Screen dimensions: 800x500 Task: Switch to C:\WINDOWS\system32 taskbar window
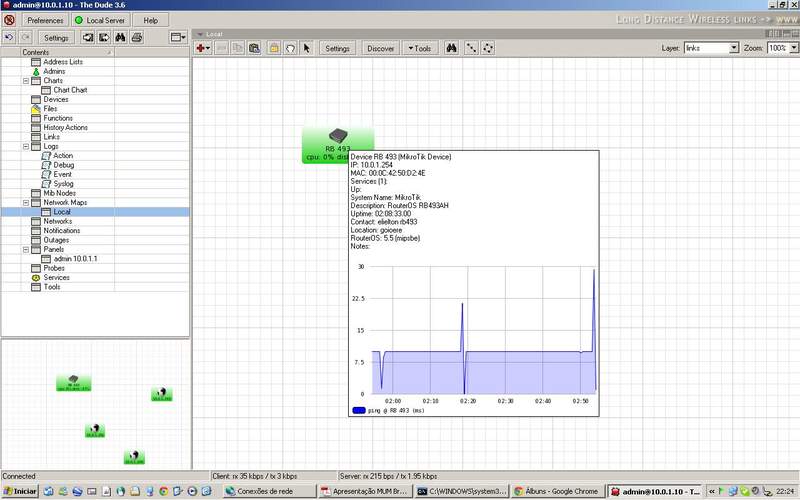pyautogui.click(x=462, y=491)
